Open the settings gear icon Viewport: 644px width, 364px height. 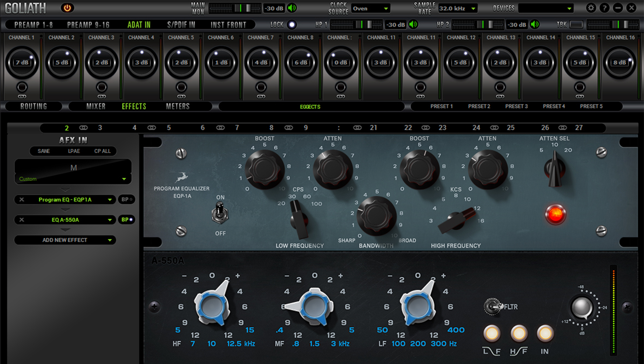click(x=591, y=8)
